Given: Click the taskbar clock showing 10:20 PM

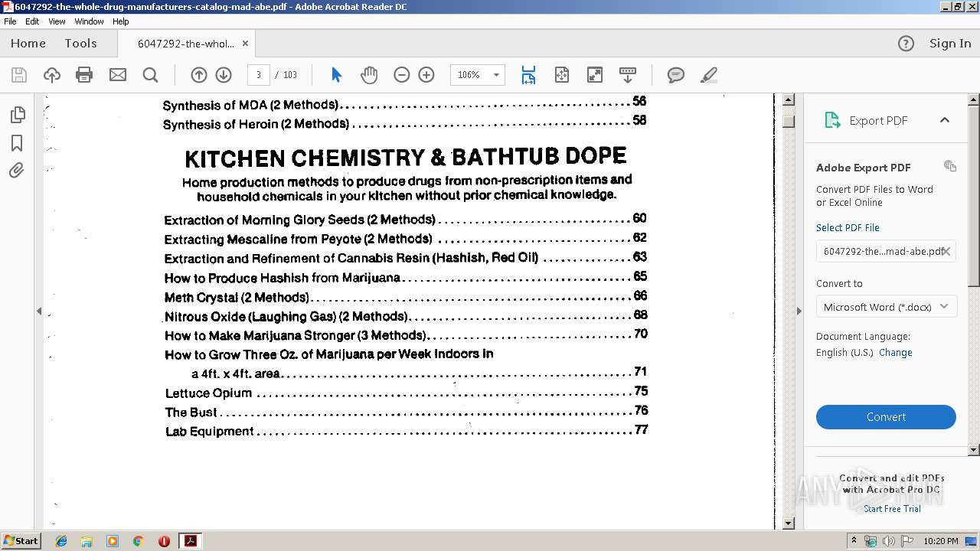Looking at the screenshot, I should click(941, 541).
